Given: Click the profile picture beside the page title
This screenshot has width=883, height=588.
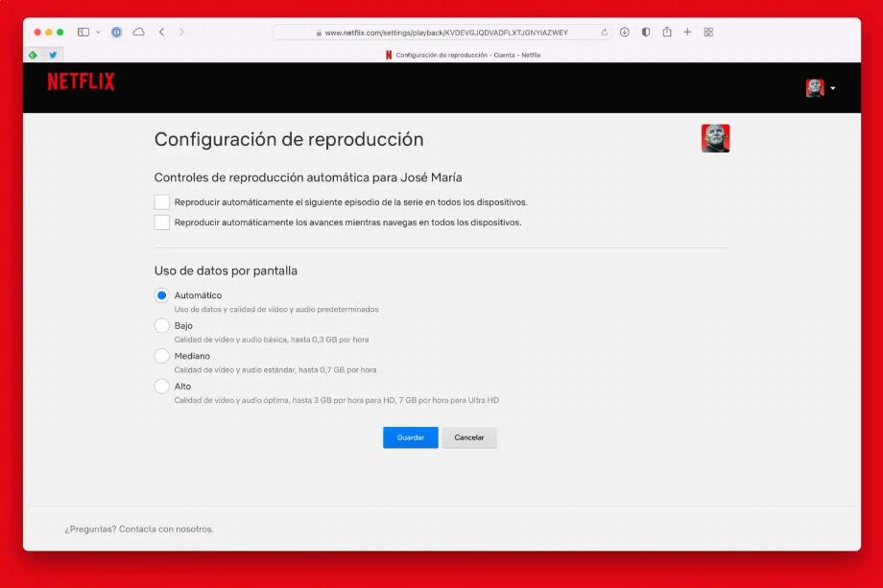Looking at the screenshot, I should coord(715,138).
